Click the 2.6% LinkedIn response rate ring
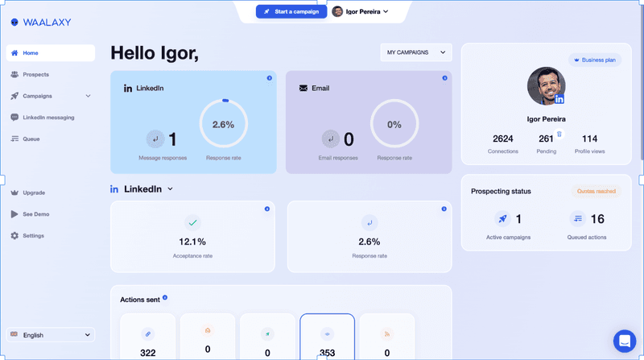This screenshot has width=644, height=360. point(224,124)
